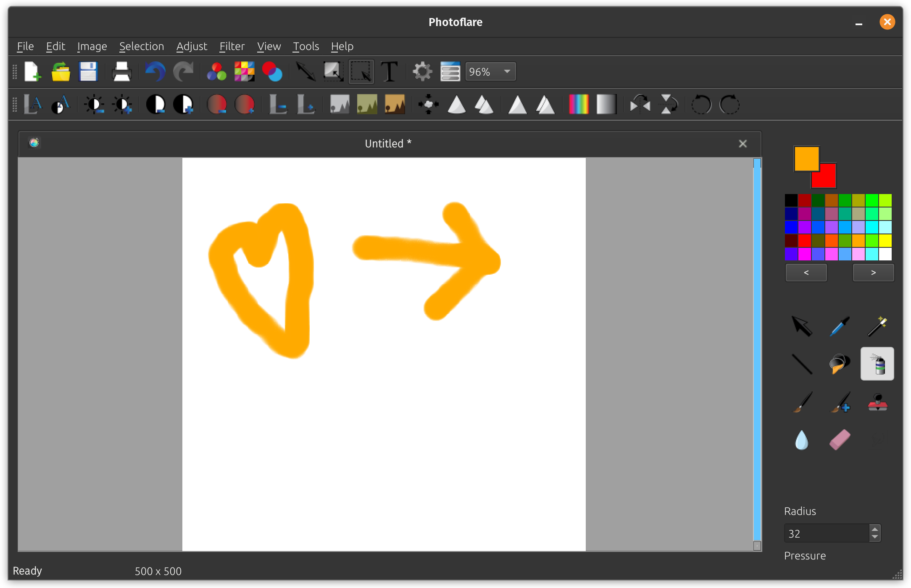Switch to the Fill bucket tool
The image size is (911, 588).
point(839,363)
